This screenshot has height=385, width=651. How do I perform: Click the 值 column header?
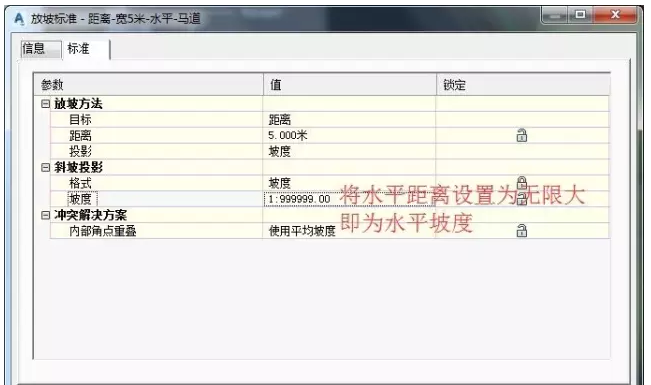coord(350,85)
